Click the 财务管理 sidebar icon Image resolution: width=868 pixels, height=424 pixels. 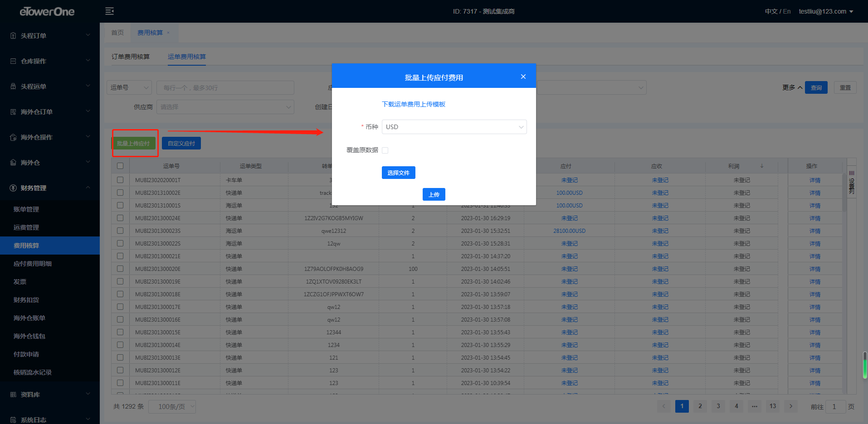[13, 188]
